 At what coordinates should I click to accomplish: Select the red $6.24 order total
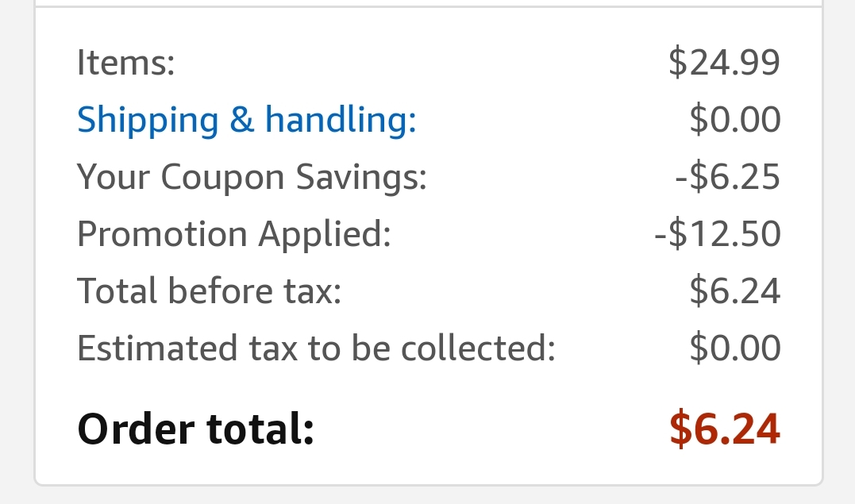724,429
